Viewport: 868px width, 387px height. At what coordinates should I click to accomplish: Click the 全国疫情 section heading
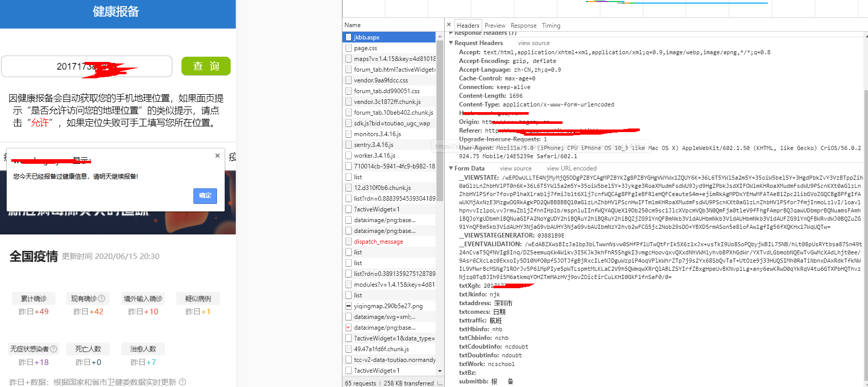(x=34, y=256)
